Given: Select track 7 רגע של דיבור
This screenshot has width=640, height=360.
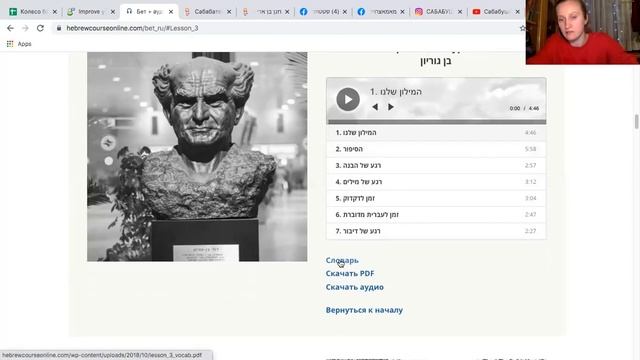Looking at the screenshot, I should 436,231.
